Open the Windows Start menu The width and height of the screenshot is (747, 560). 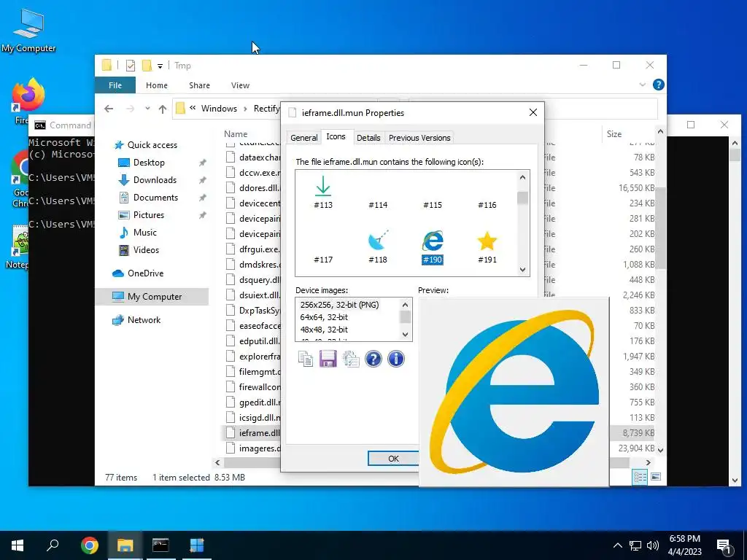(x=18, y=545)
